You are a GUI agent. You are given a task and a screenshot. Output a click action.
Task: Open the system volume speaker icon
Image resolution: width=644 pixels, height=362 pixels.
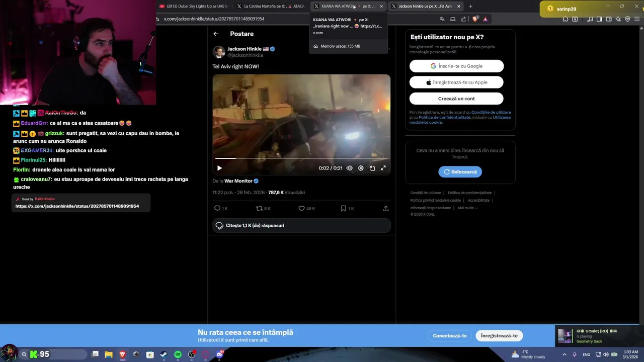pos(606,354)
